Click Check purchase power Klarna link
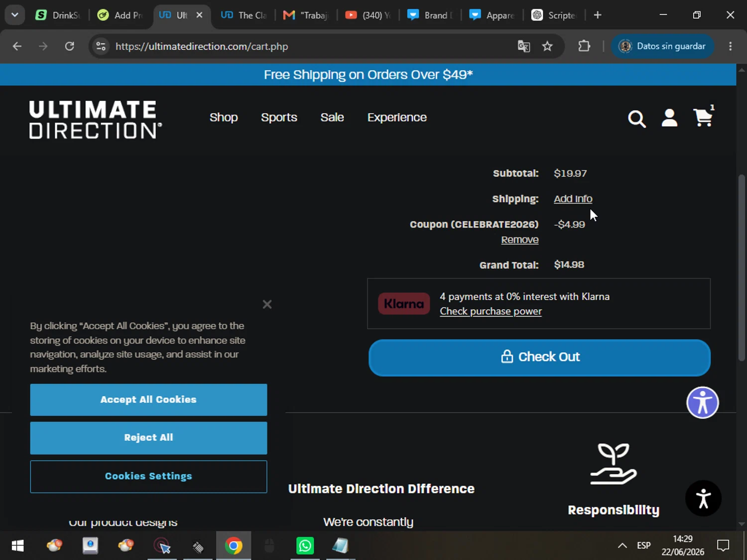This screenshot has height=560, width=747. coord(491,311)
